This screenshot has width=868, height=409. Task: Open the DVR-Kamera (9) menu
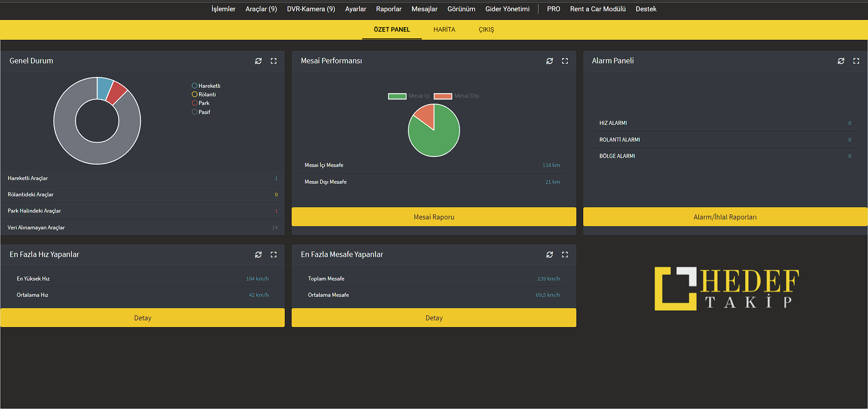pyautogui.click(x=311, y=9)
